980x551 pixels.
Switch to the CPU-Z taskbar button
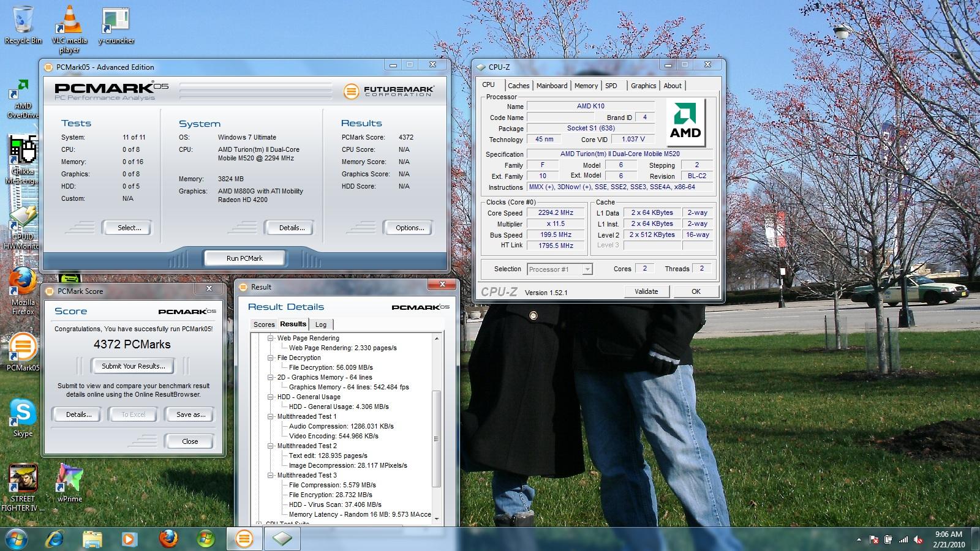click(x=282, y=539)
